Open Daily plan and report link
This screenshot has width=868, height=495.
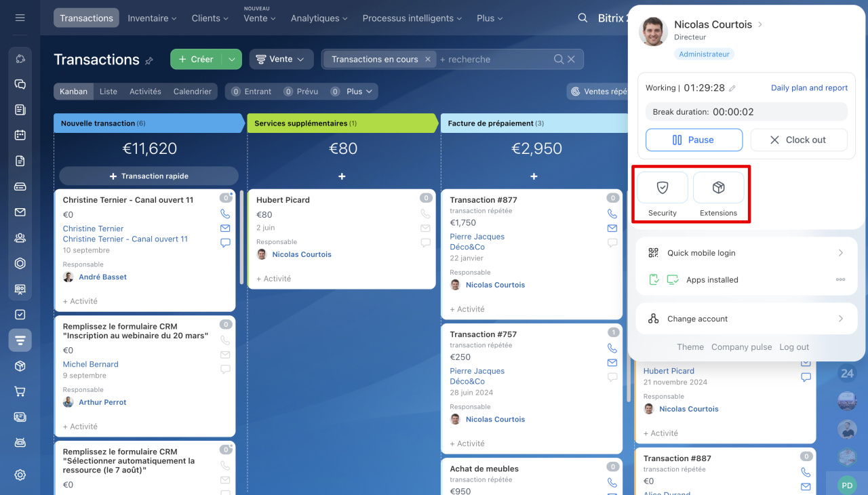point(809,88)
